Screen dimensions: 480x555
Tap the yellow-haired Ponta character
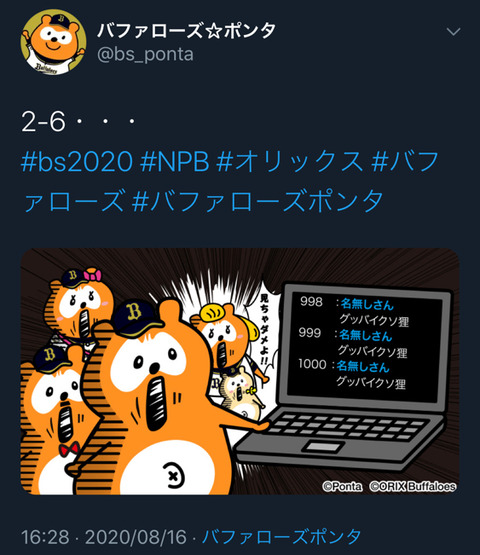pyautogui.click(x=227, y=338)
